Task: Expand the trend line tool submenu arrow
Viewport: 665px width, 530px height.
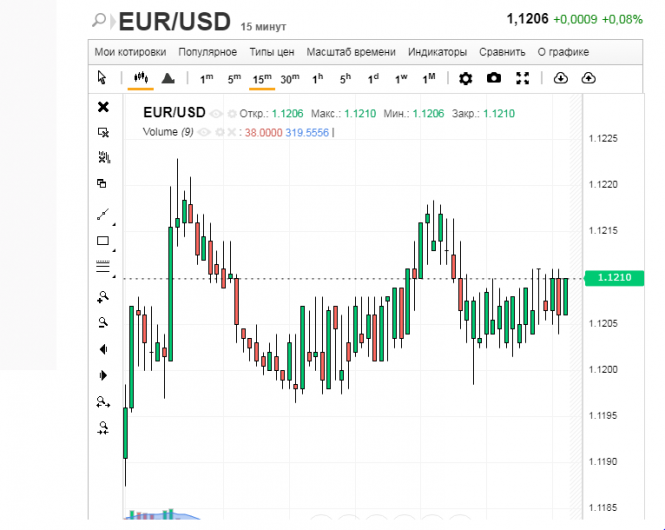Action: click(x=114, y=224)
